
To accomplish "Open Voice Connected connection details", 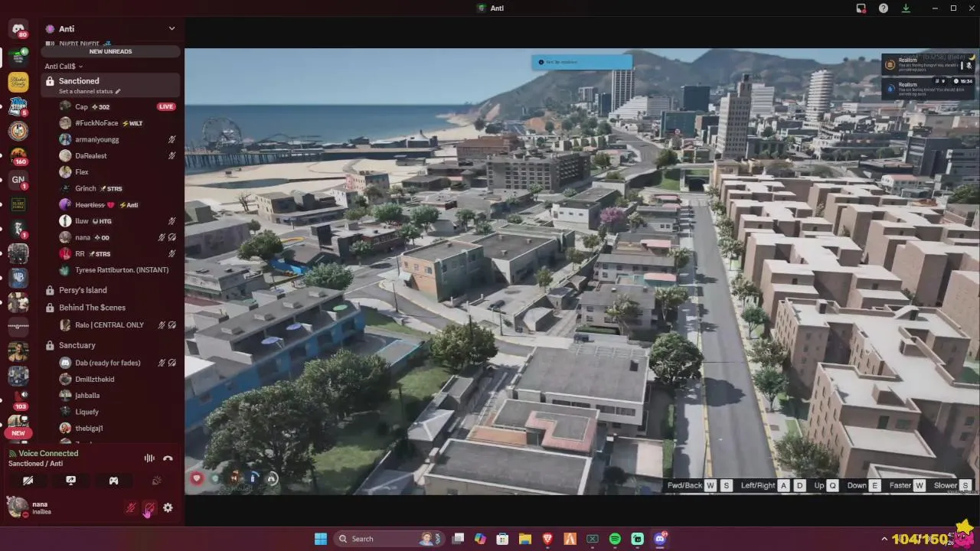I will [x=47, y=453].
